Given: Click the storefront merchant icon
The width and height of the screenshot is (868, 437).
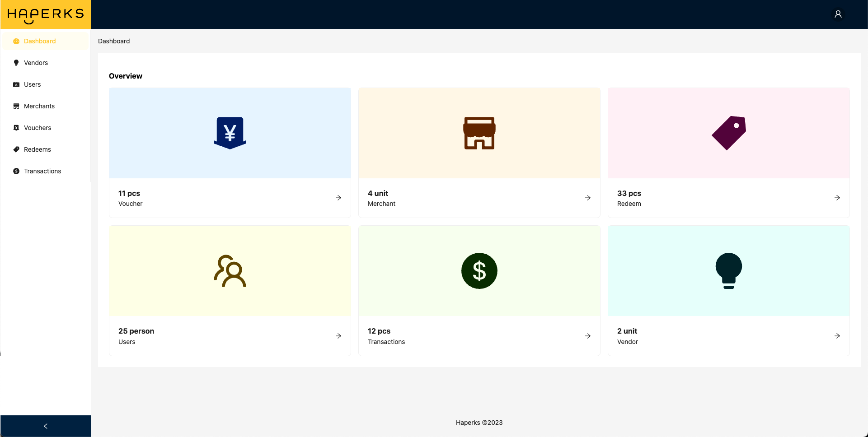Looking at the screenshot, I should 479,133.
